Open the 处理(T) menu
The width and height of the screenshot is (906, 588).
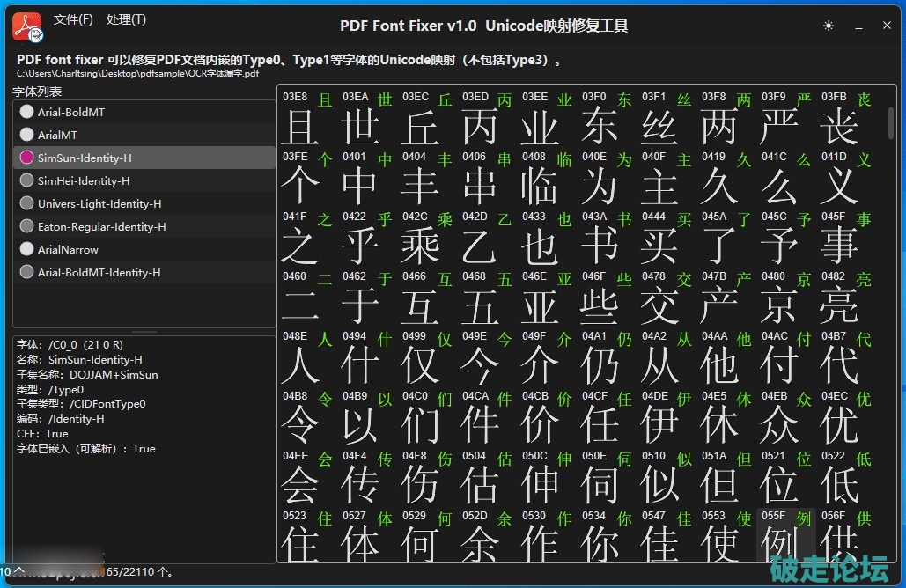pos(126,19)
